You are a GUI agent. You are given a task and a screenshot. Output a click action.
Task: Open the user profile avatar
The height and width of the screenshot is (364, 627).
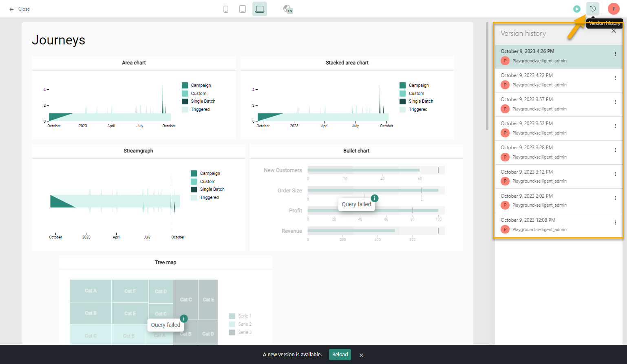coord(613,9)
